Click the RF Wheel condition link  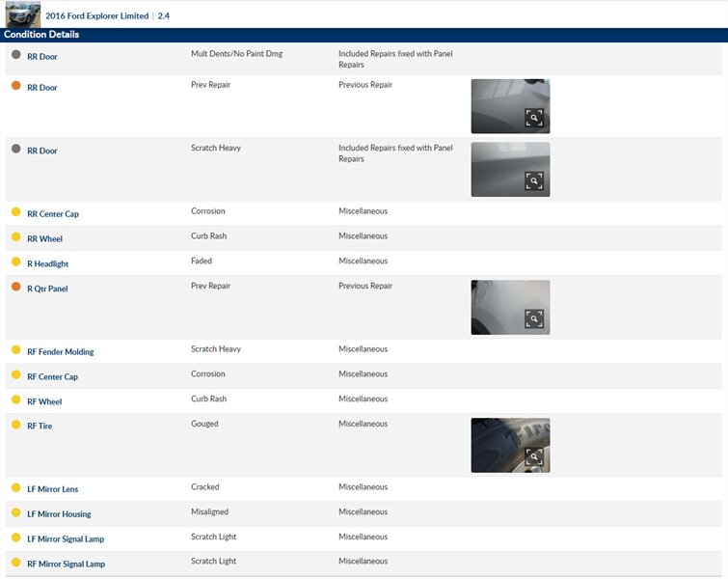[x=44, y=402]
